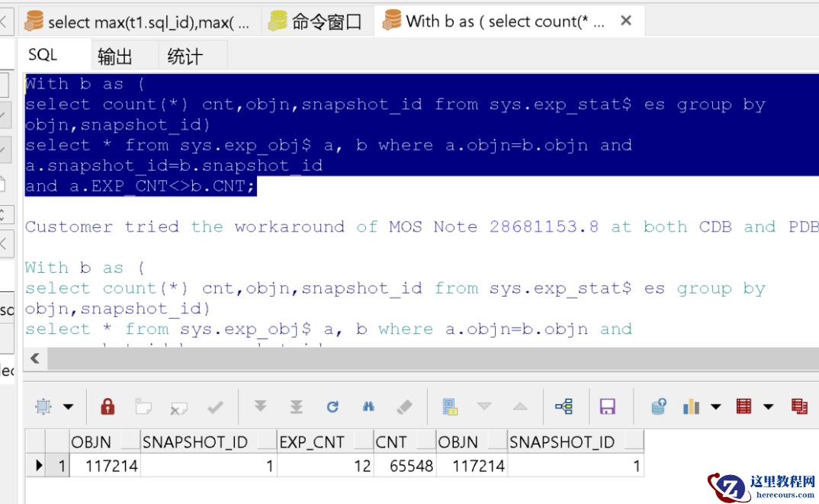The image size is (819, 504).
Task: Click the red multi-grid copy icon
Action: (x=799, y=406)
